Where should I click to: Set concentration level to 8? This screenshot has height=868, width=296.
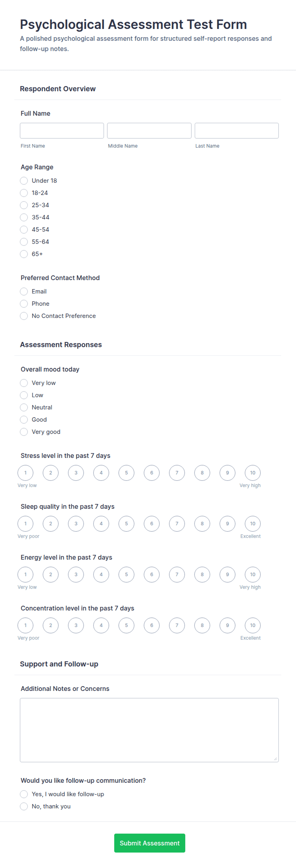202,625
